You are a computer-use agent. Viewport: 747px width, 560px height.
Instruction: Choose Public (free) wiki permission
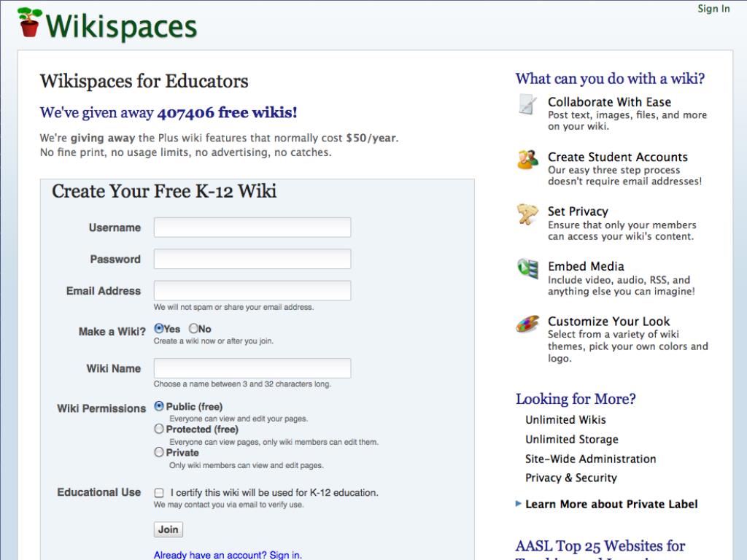(159, 406)
